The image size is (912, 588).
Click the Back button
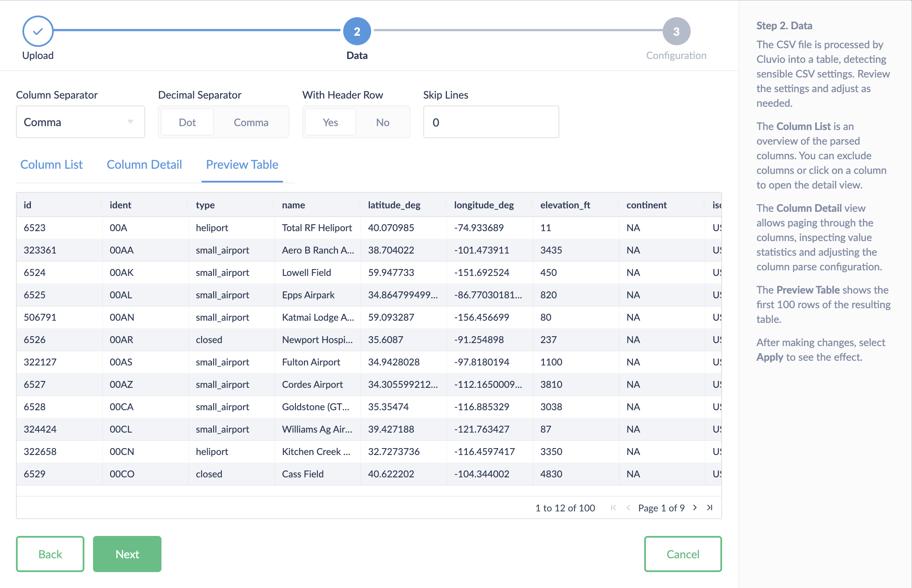click(x=50, y=554)
